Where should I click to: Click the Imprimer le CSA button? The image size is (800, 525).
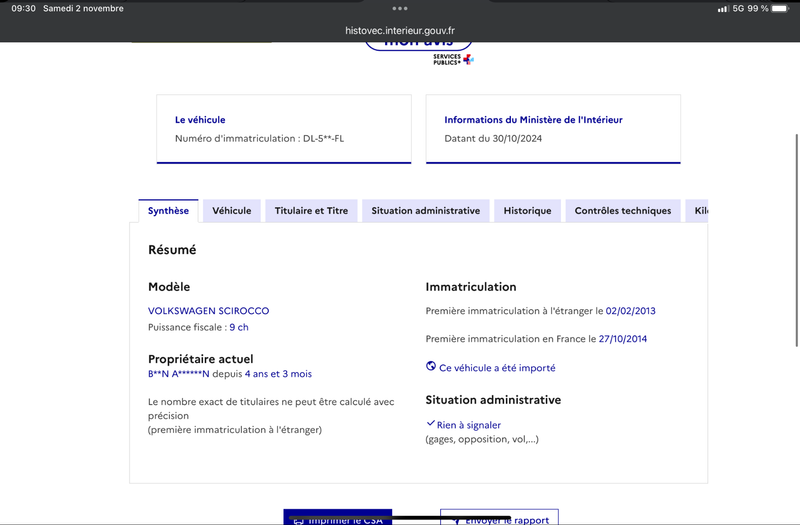(338, 517)
